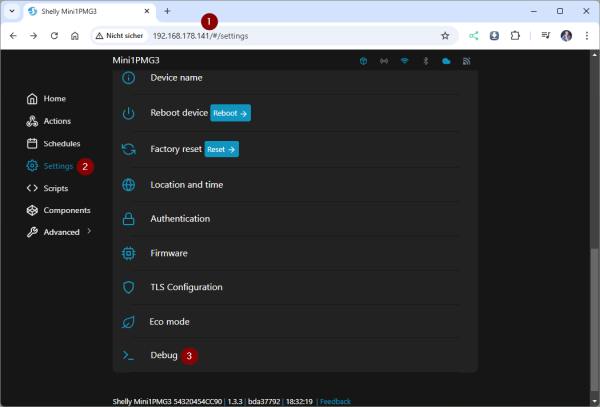Image resolution: width=600 pixels, height=407 pixels.
Task: Click the Reboot device power icon
Action: pos(129,113)
